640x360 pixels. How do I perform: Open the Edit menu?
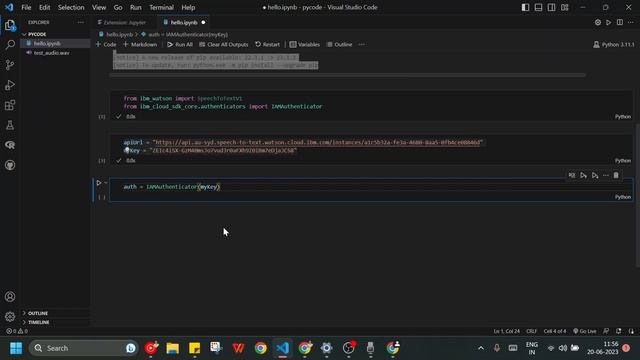point(44,7)
